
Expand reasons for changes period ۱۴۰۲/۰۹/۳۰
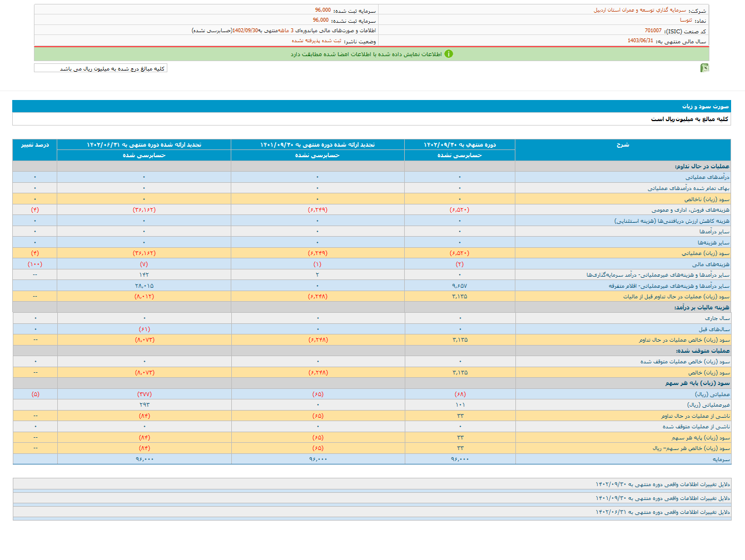coord(662,484)
